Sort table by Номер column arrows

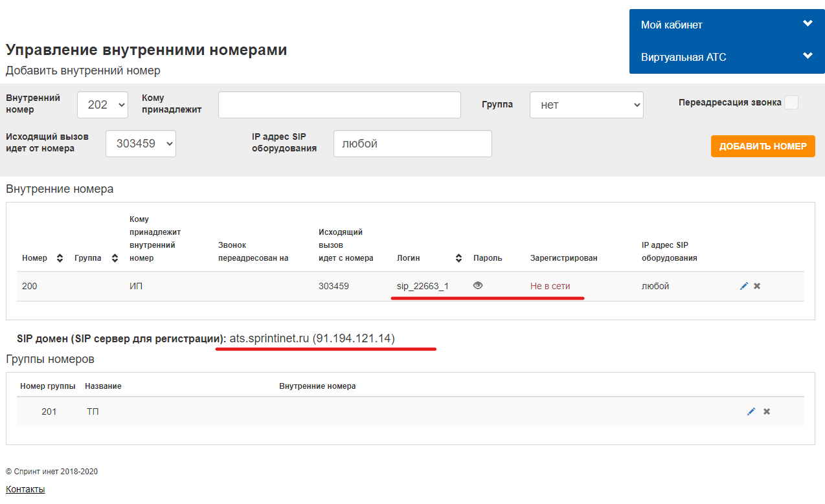(x=60, y=258)
